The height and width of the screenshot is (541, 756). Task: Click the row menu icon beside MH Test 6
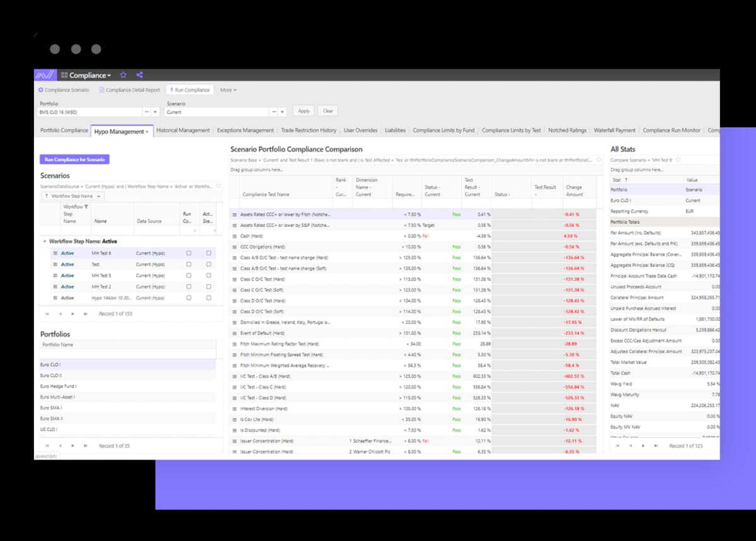[x=55, y=253]
